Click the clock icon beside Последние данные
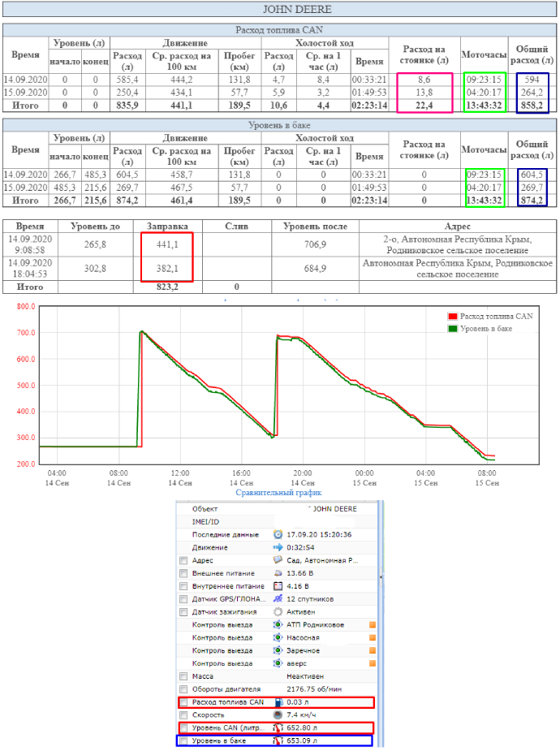560x751 pixels. pyautogui.click(x=278, y=535)
